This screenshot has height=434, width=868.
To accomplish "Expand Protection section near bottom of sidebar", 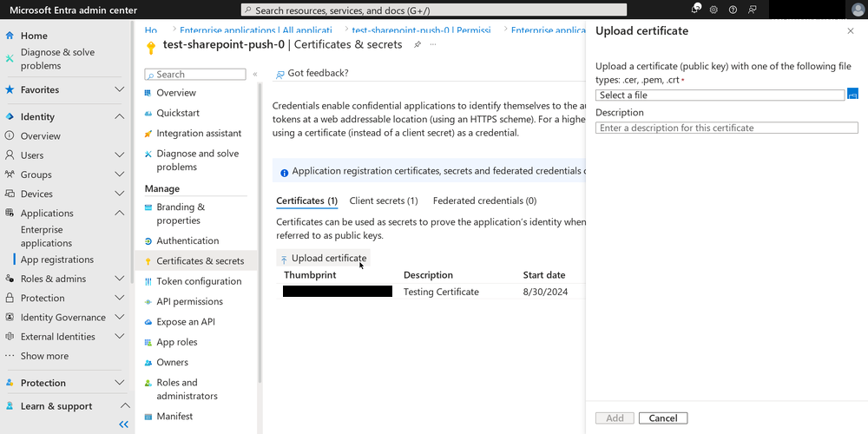I will click(119, 383).
